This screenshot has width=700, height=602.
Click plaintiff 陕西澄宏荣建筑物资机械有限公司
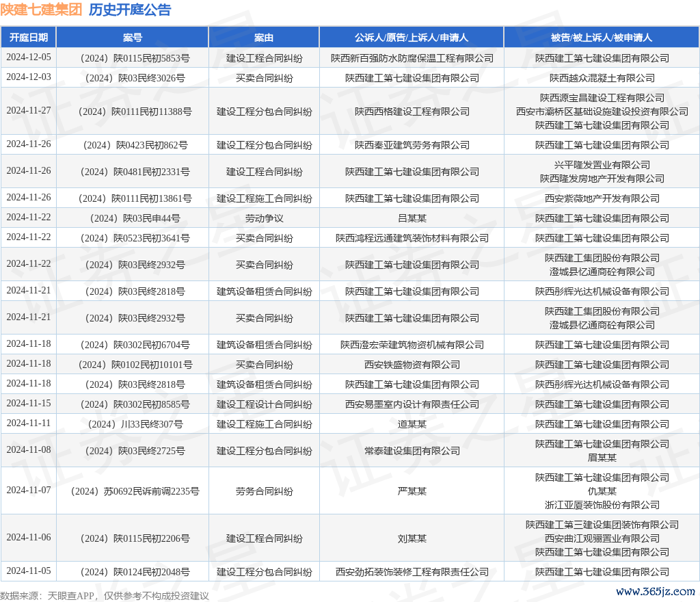point(412,345)
